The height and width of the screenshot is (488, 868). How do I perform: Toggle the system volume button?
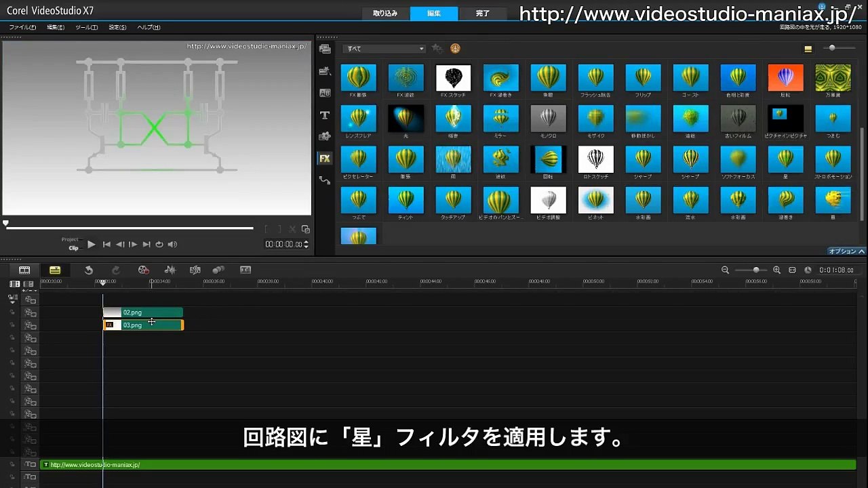172,245
